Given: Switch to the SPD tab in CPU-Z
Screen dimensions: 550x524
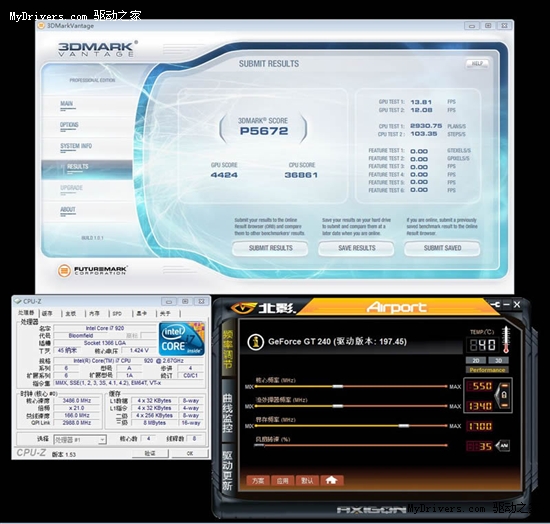Looking at the screenshot, I should (117, 314).
